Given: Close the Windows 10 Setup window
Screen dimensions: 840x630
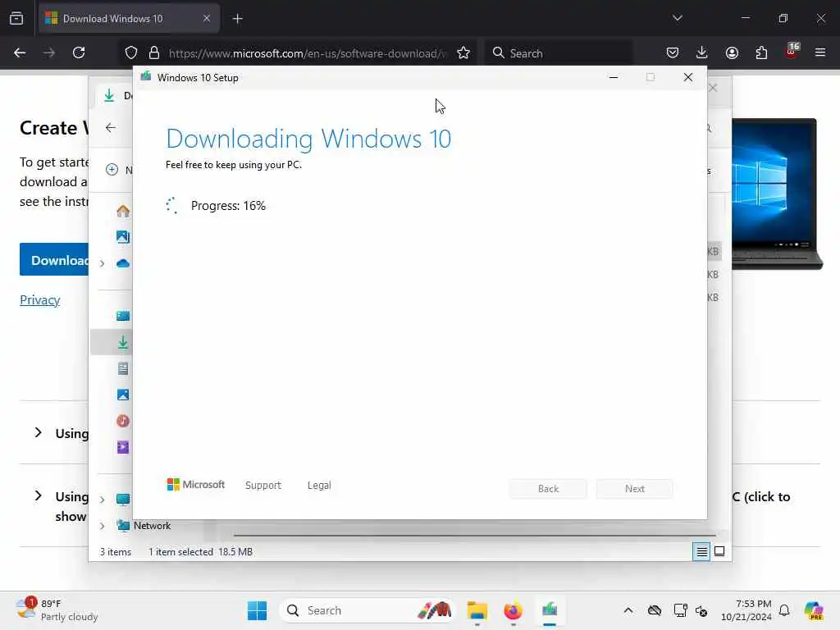Looking at the screenshot, I should point(688,77).
